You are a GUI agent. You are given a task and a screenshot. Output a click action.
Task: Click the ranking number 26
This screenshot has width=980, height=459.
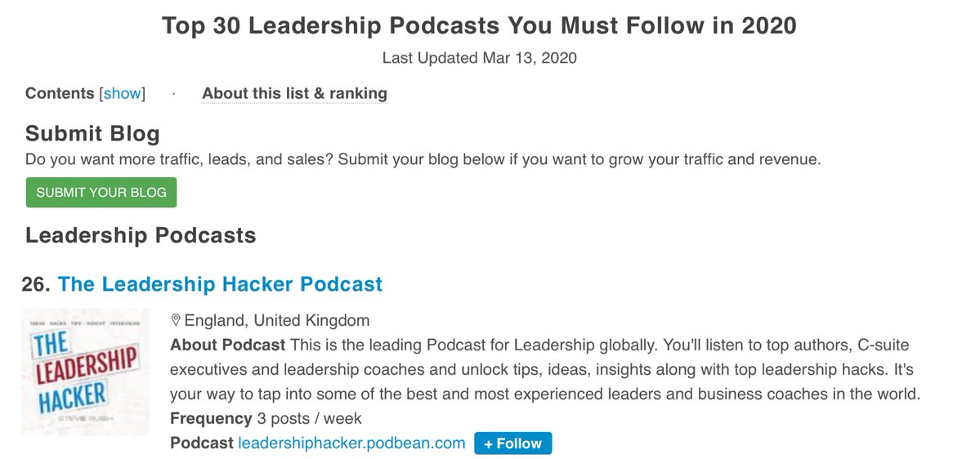pyautogui.click(x=36, y=284)
